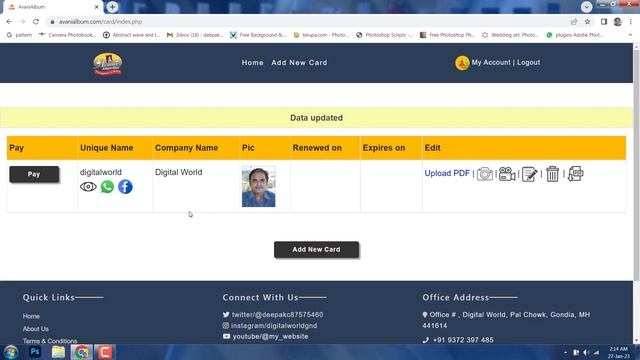Open the footer About Us link
Viewport: 640px width, 360px height.
coord(36,329)
